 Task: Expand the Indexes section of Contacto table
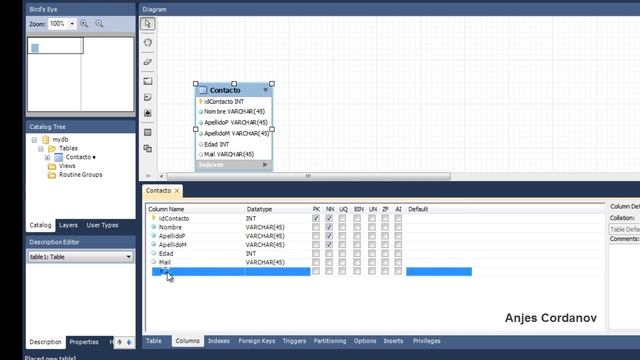click(x=265, y=165)
